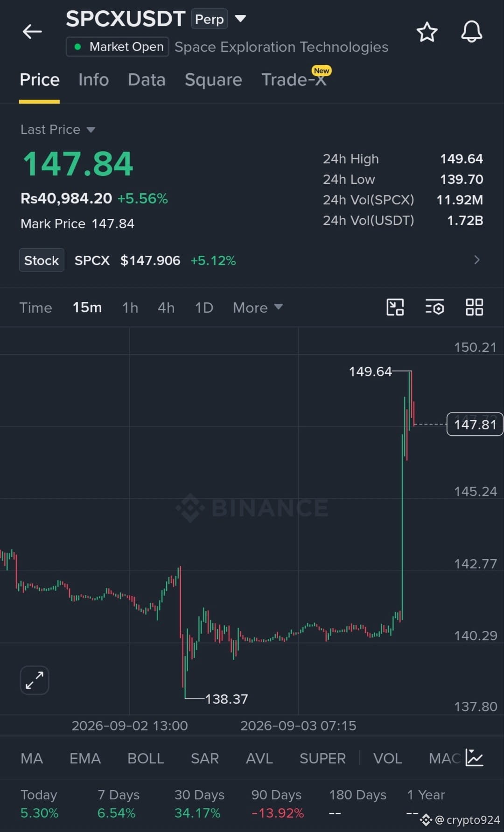
Task: Add SPCXUSDT to favorites with the star
Action: pyautogui.click(x=427, y=32)
